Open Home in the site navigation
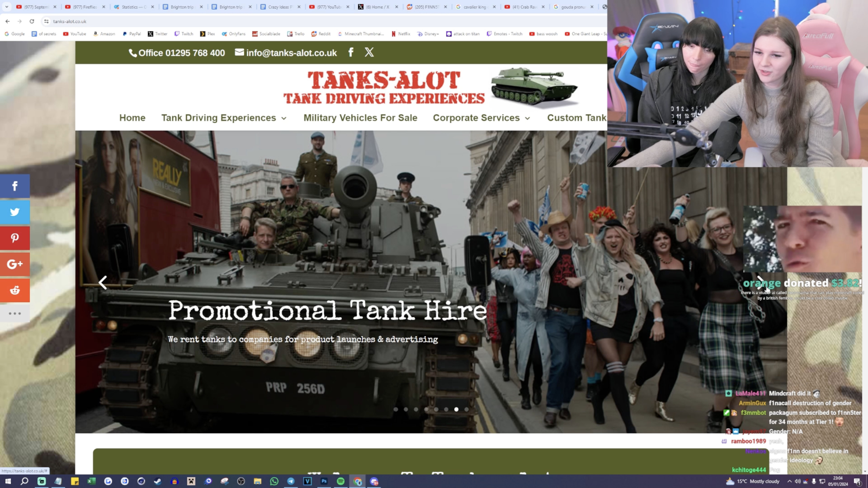This screenshot has width=868, height=488. click(132, 118)
